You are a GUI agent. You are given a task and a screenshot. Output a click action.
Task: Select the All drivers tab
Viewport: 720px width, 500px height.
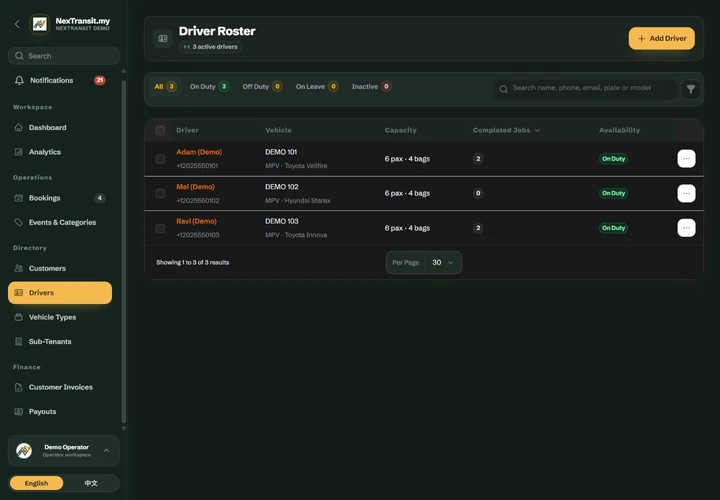click(165, 86)
